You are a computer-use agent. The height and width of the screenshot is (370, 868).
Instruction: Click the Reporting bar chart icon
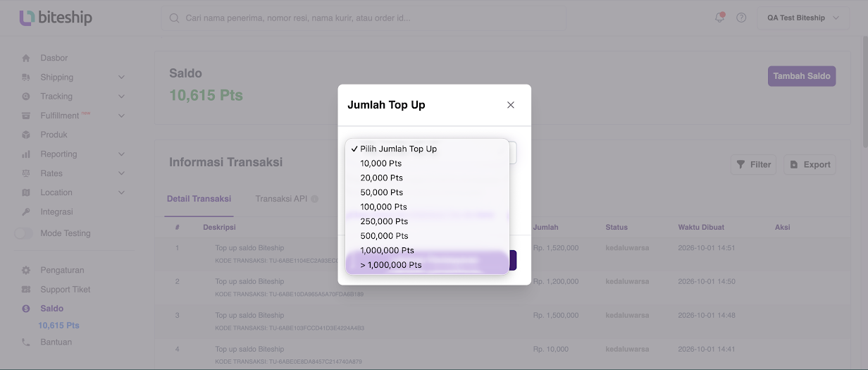coord(26,154)
